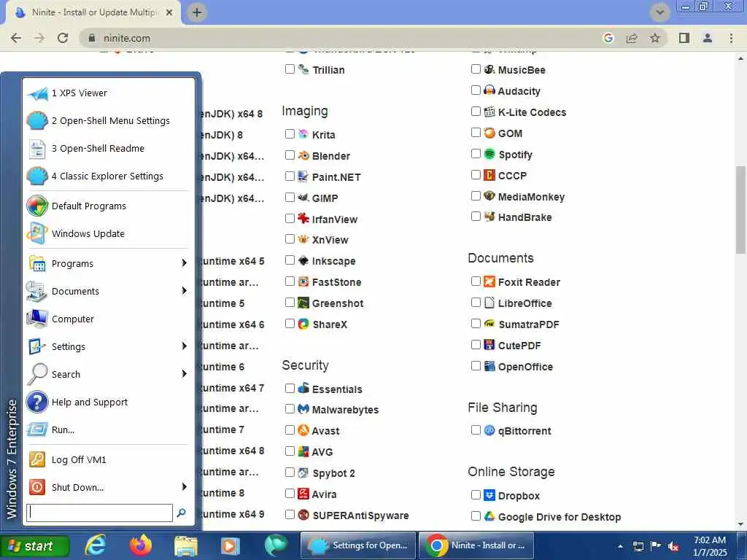Go back to the previous page
The height and width of the screenshot is (560, 747).
(x=16, y=38)
